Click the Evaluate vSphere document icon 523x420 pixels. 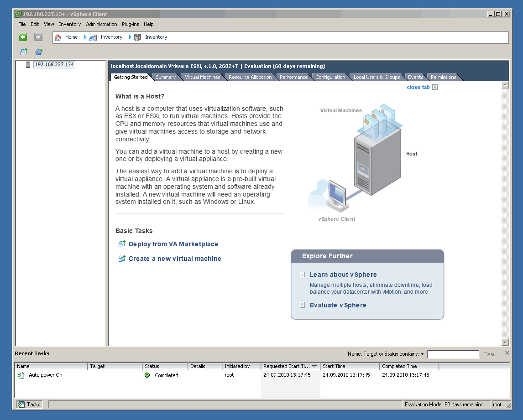point(302,305)
